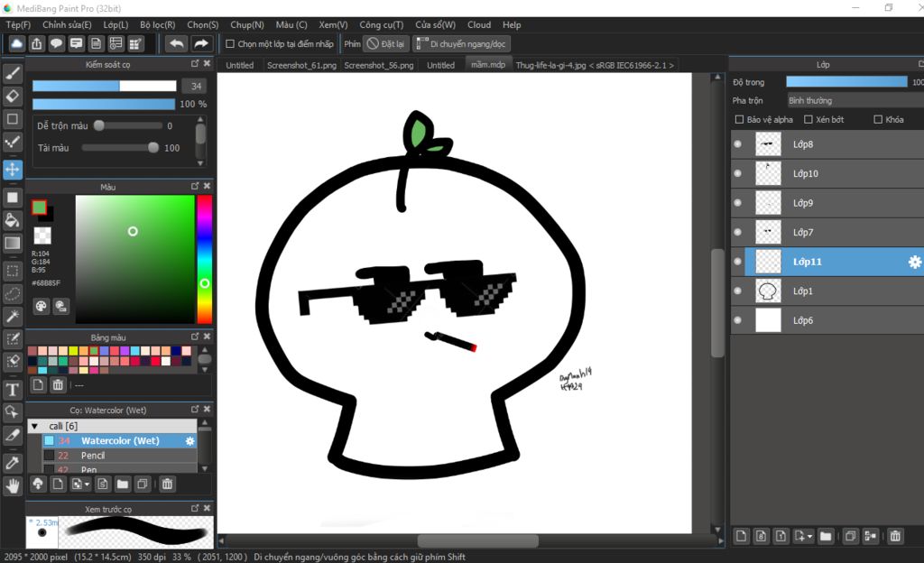Open the color palette wheel icon
Image resolution: width=924 pixels, height=563 pixels.
coord(41,306)
